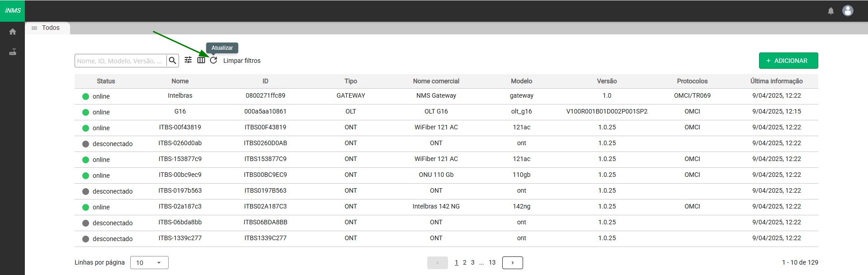Sort by ID column header
This screenshot has height=275, width=868.
265,81
